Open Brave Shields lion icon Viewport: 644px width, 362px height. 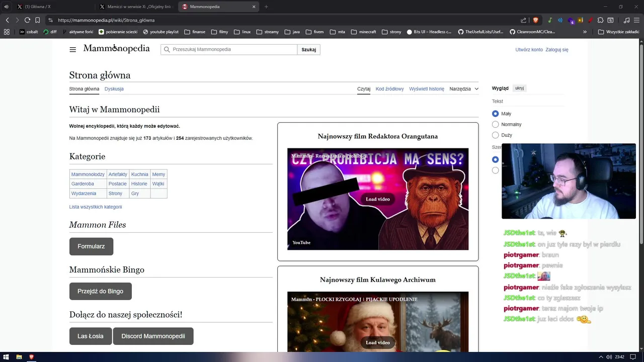tap(535, 20)
